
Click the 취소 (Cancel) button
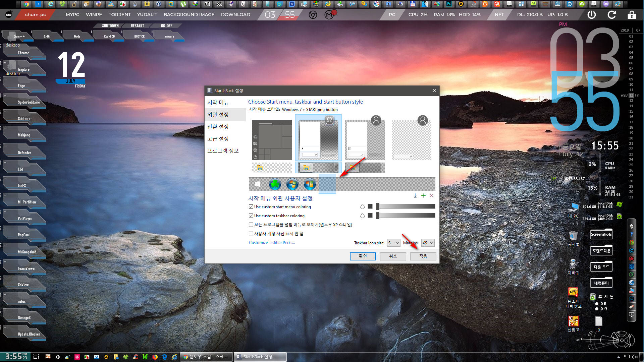coord(393,256)
